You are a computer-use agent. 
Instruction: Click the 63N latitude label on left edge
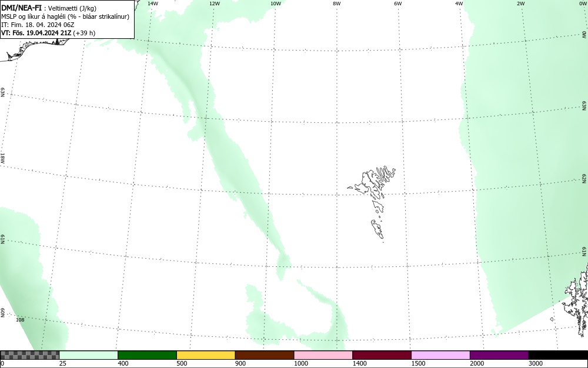pos(2,92)
